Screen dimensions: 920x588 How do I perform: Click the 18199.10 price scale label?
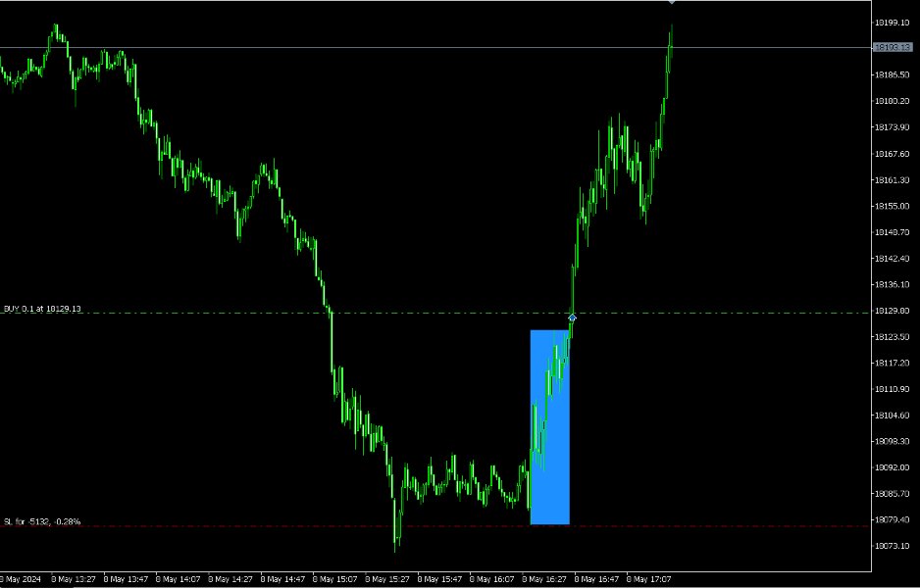892,23
